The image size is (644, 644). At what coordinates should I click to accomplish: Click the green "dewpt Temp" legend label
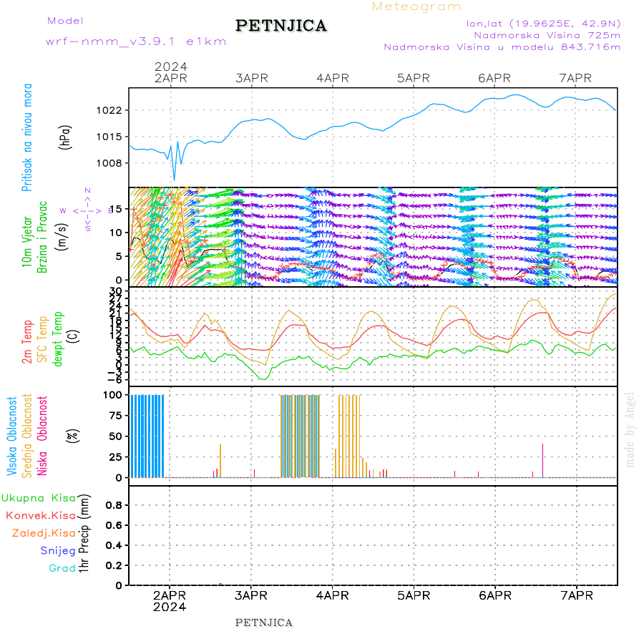(x=58, y=338)
